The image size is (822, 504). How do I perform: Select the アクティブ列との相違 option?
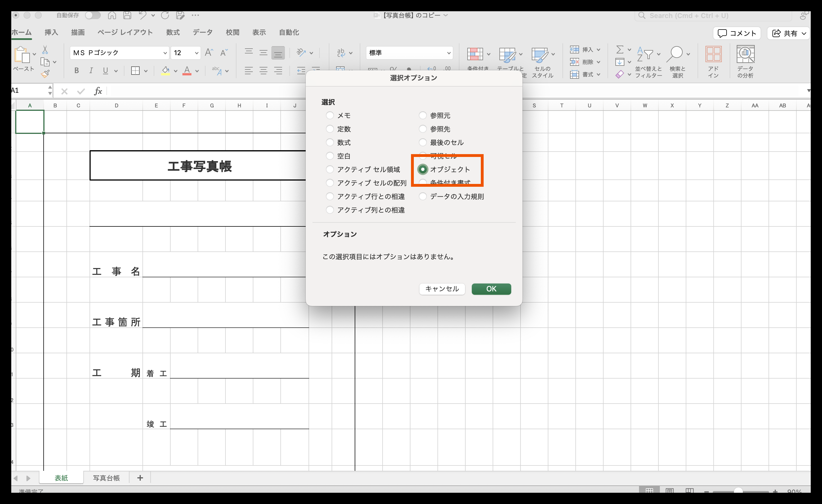(x=330, y=210)
